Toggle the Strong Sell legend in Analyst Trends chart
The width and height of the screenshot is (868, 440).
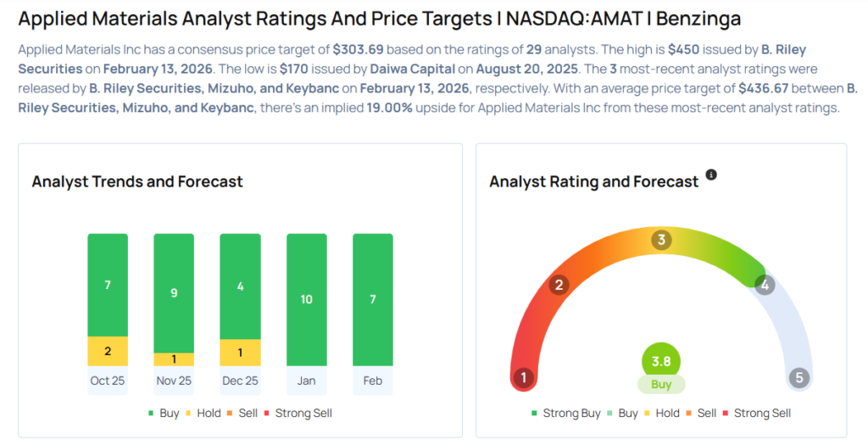point(298,413)
